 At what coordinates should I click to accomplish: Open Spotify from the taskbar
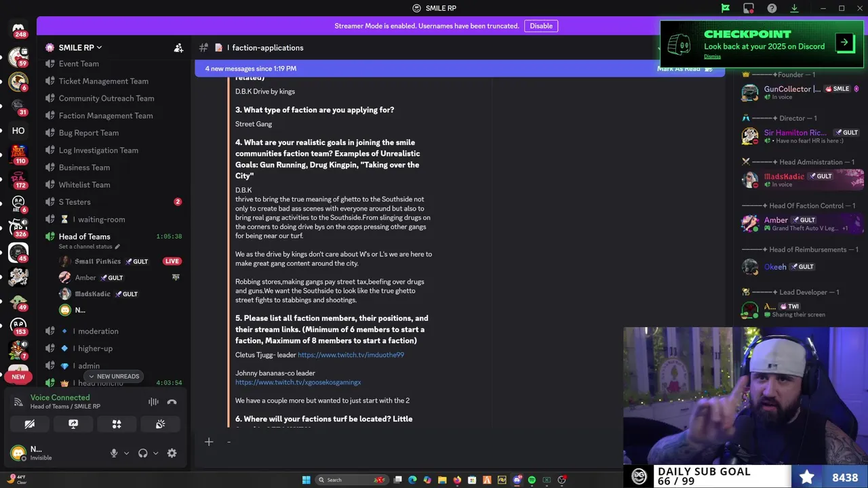pyautogui.click(x=532, y=480)
